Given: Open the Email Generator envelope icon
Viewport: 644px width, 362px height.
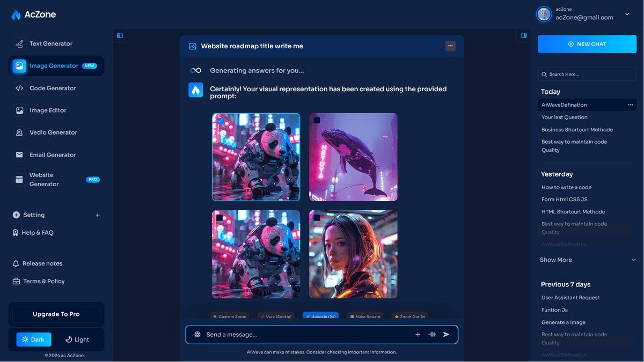Looking at the screenshot, I should pos(19,155).
